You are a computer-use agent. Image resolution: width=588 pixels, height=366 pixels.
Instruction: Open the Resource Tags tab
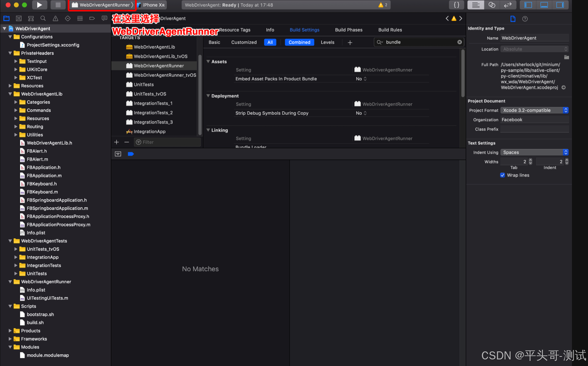click(235, 30)
